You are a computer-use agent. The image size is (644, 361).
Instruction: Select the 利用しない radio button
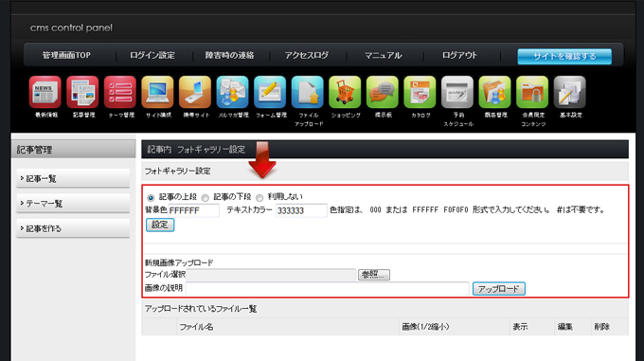click(259, 198)
